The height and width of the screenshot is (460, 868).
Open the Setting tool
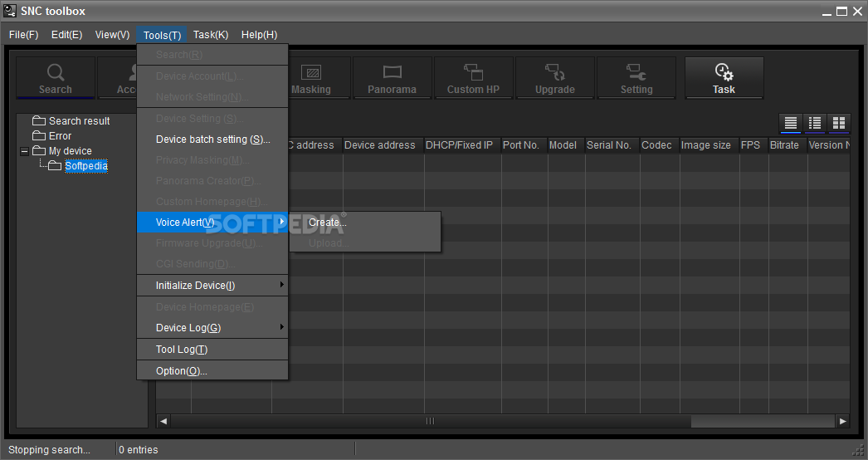636,77
